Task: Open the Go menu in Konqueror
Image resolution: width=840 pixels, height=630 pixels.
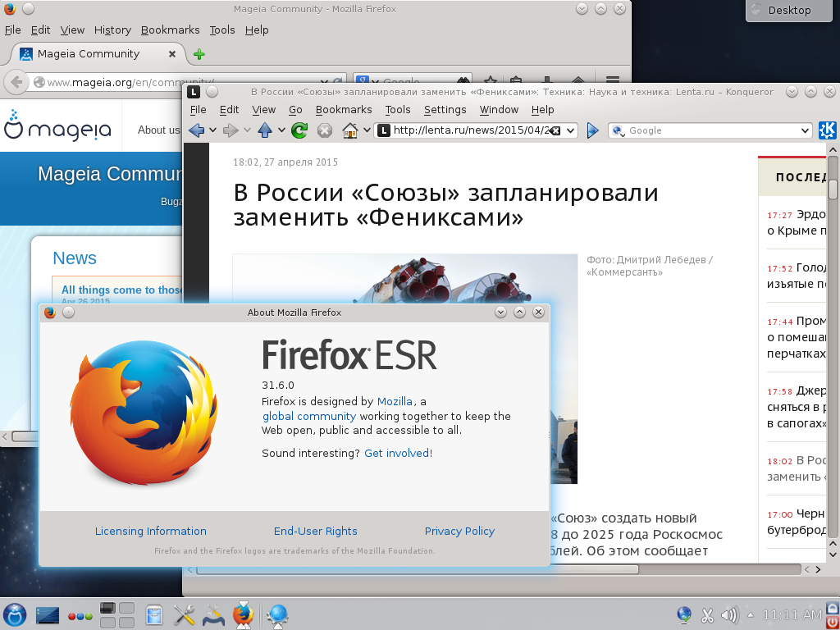Action: pos(295,110)
